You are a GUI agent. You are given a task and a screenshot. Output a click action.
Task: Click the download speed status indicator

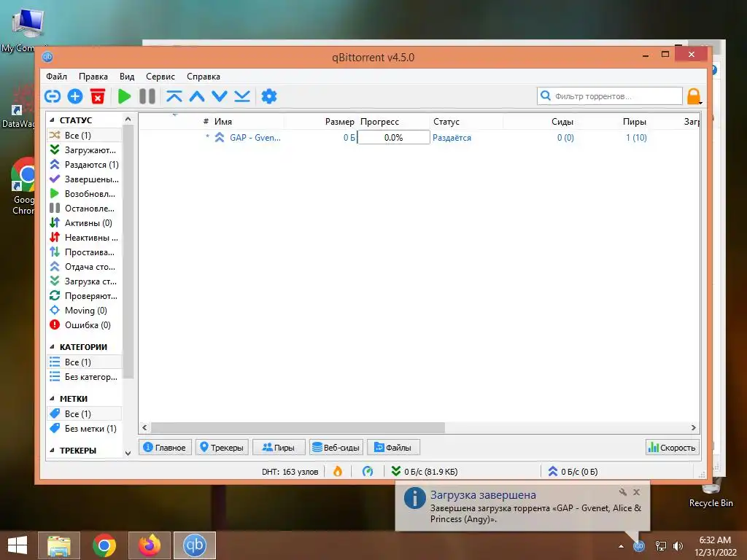424,472
